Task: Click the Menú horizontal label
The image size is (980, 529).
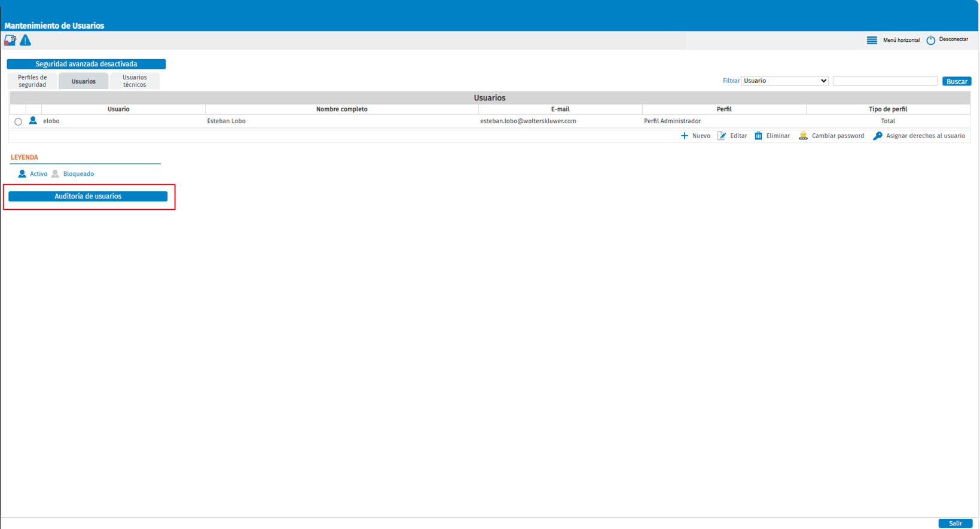Action: coord(901,40)
